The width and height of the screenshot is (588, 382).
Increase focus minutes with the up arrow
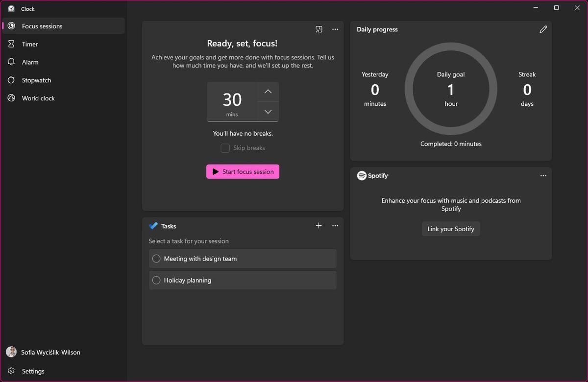click(268, 91)
